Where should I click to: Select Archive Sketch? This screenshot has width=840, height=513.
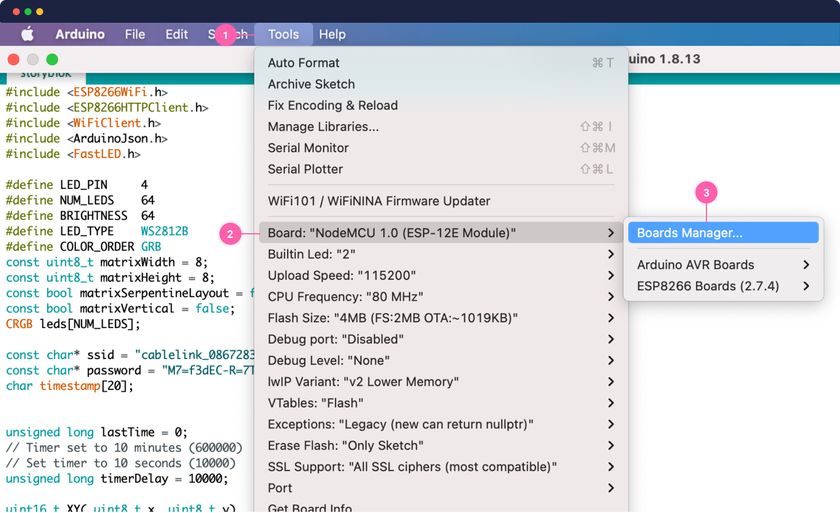tap(440, 84)
